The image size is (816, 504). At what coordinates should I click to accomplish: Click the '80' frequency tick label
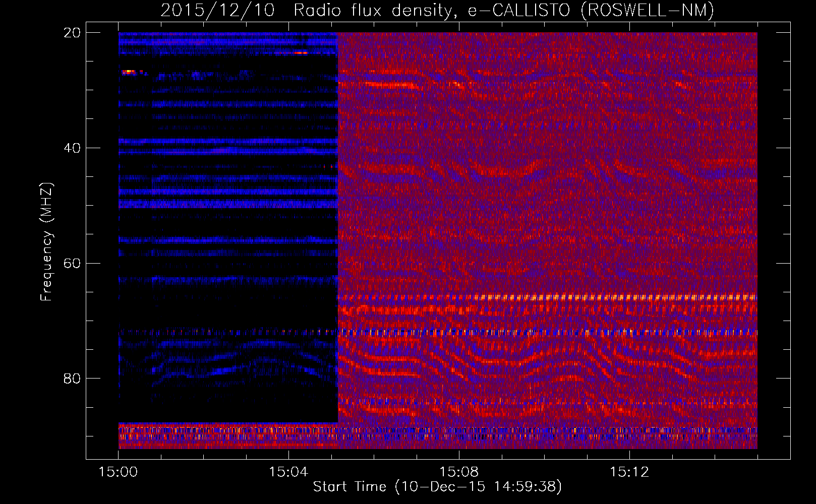(x=72, y=379)
